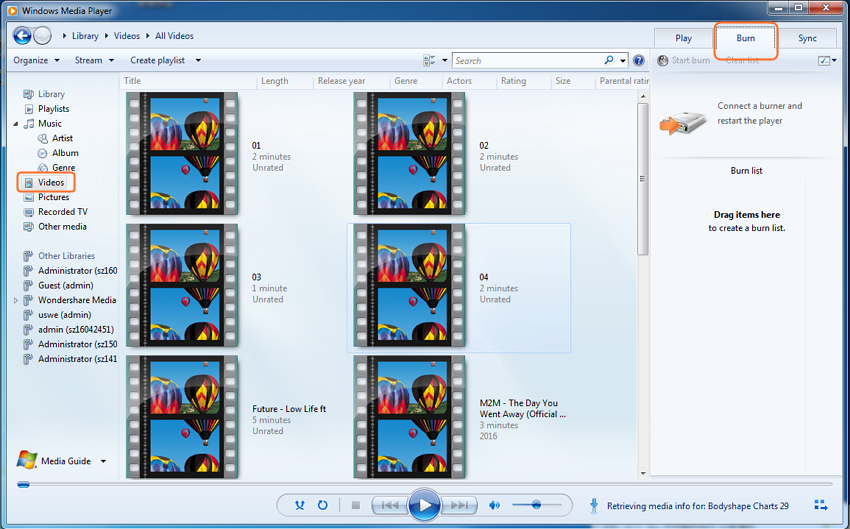Expand the Stream dropdown menu
Image resolution: width=850 pixels, height=529 pixels.
pyautogui.click(x=94, y=60)
